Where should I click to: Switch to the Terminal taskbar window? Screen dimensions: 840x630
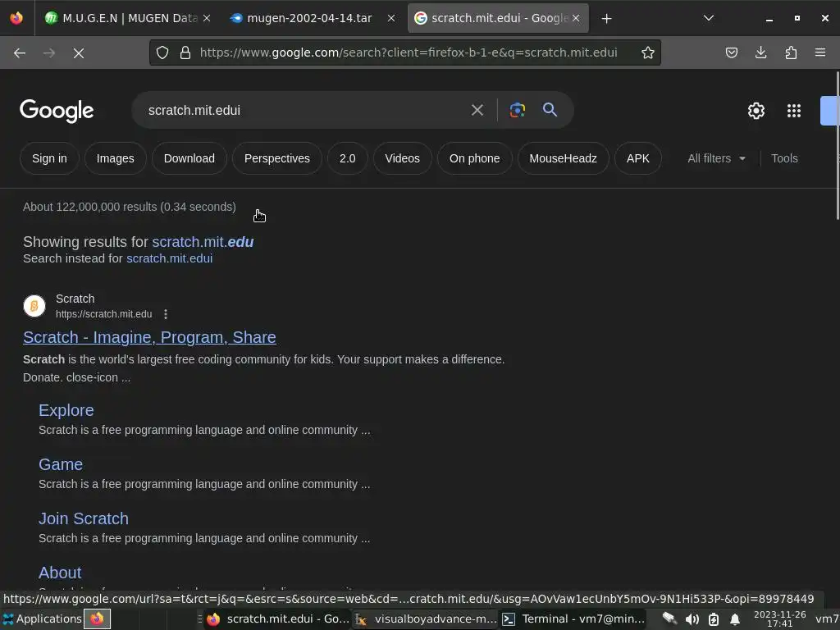click(x=572, y=619)
